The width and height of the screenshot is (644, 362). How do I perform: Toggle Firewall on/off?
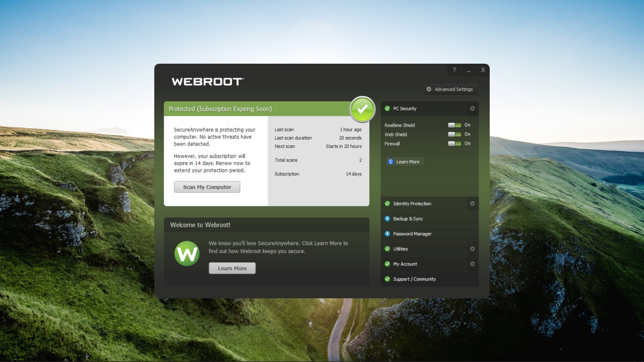tap(454, 143)
